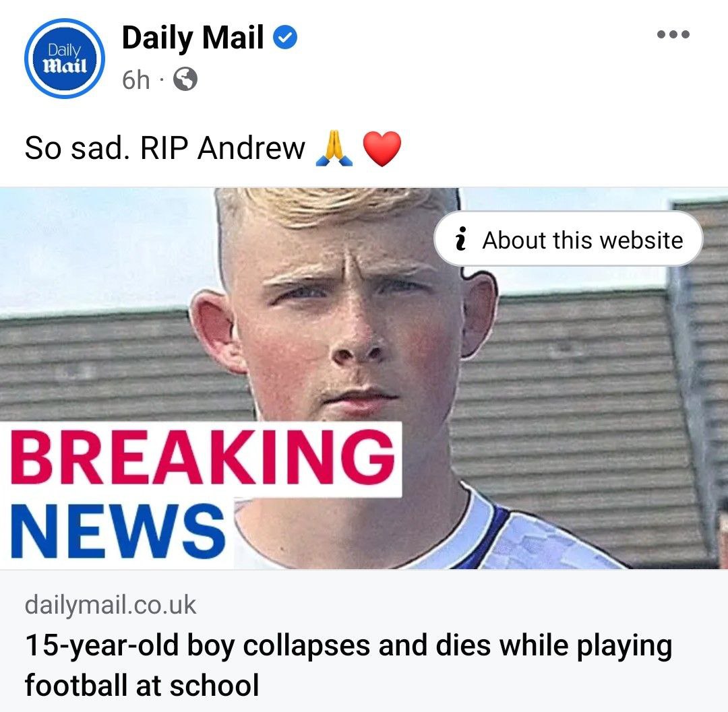This screenshot has width=728, height=712.
Task: Tap the praying hands emoji
Action: point(334,148)
